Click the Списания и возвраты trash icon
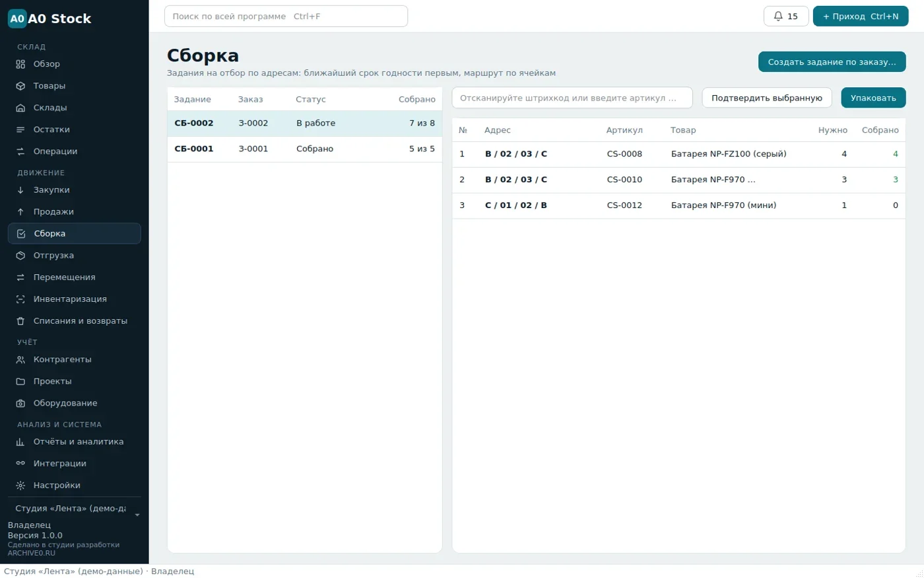 pos(20,321)
